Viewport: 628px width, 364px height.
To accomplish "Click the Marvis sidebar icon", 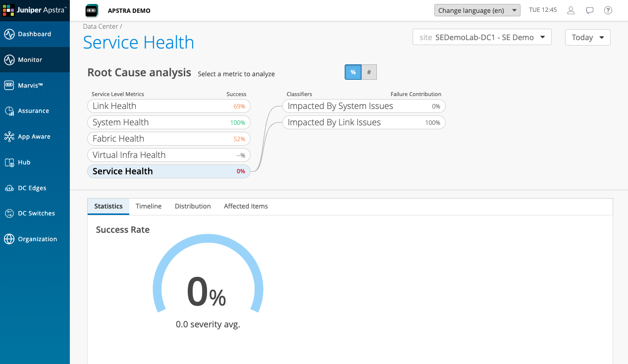I will [9, 85].
